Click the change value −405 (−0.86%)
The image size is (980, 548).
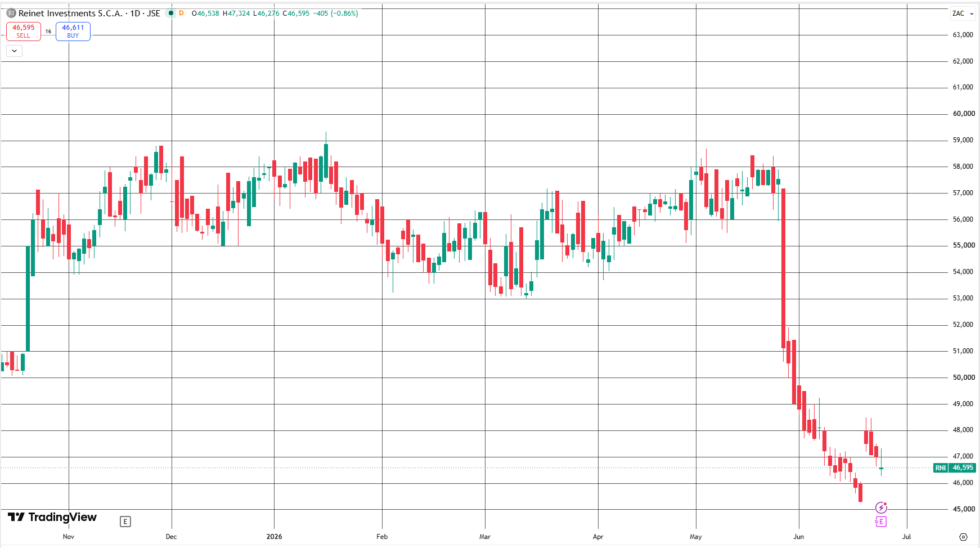coord(336,13)
